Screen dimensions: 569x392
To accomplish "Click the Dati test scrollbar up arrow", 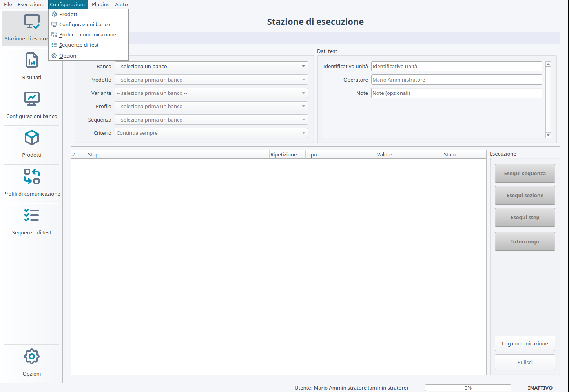I will coord(548,64).
